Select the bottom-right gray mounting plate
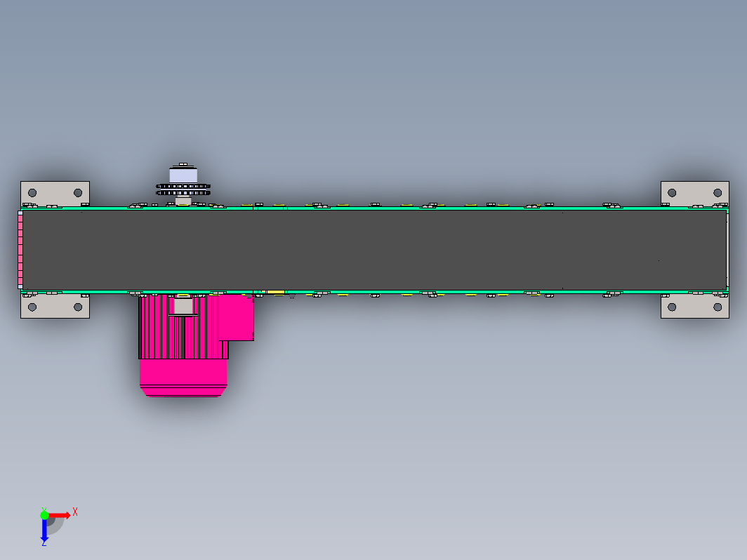This screenshot has height=560, width=747. [694, 306]
